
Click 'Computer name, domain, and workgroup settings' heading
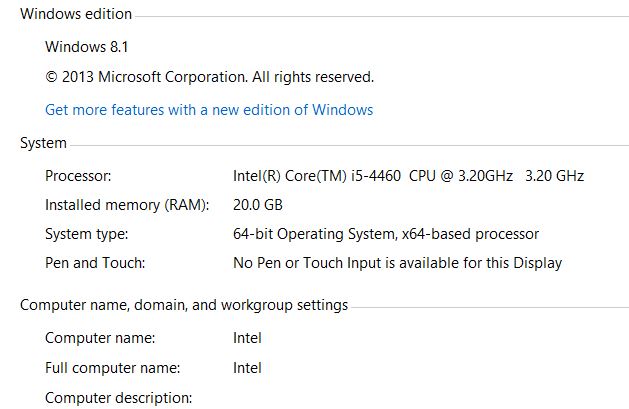tap(184, 305)
